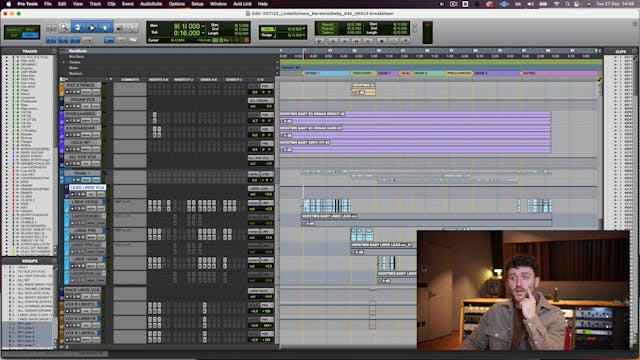Solo the PIZZ STRINGS track

coord(73,92)
